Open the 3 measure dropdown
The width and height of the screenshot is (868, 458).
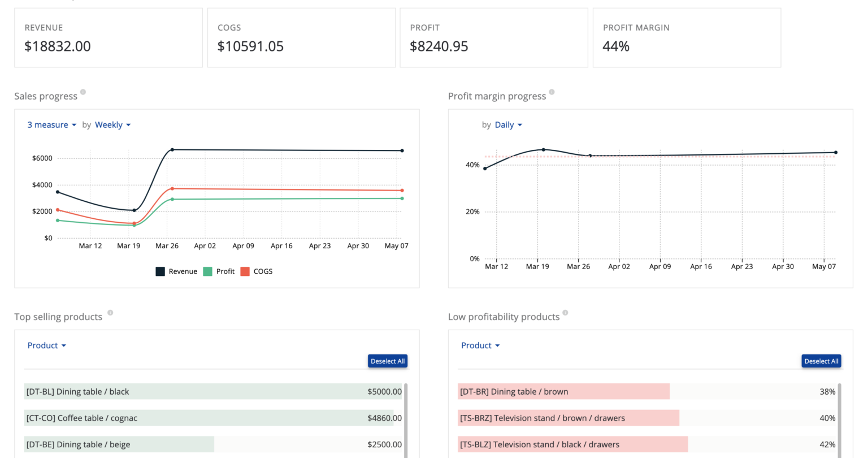pyautogui.click(x=51, y=125)
